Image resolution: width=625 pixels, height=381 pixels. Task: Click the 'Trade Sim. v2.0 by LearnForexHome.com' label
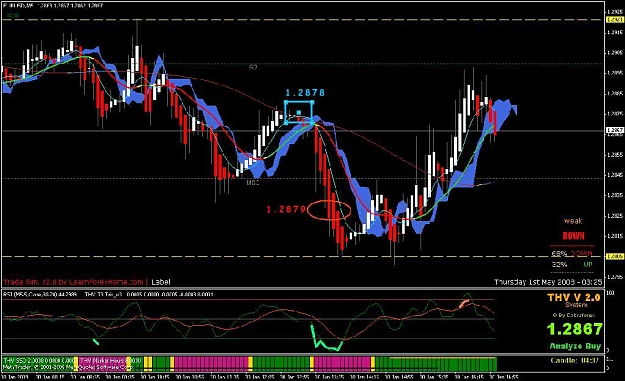pos(73,282)
